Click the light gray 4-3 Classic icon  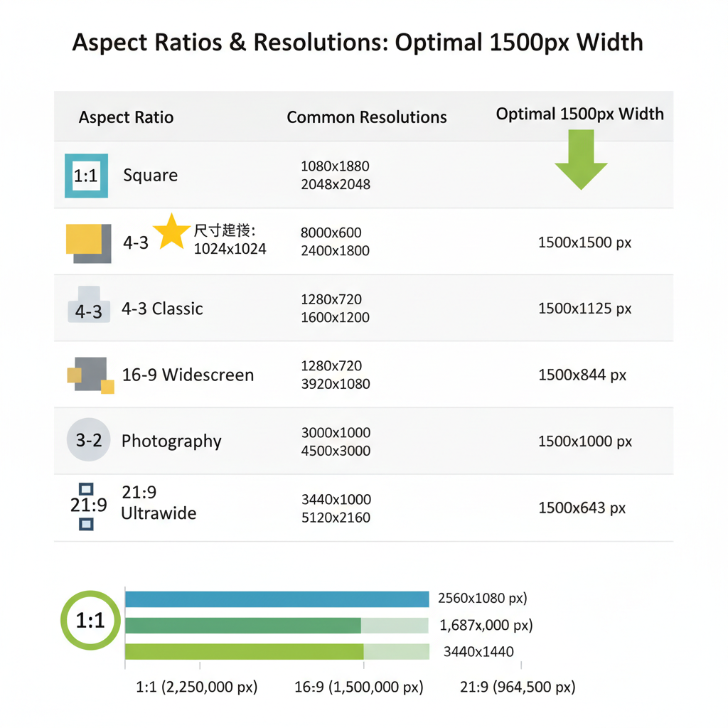tap(89, 306)
